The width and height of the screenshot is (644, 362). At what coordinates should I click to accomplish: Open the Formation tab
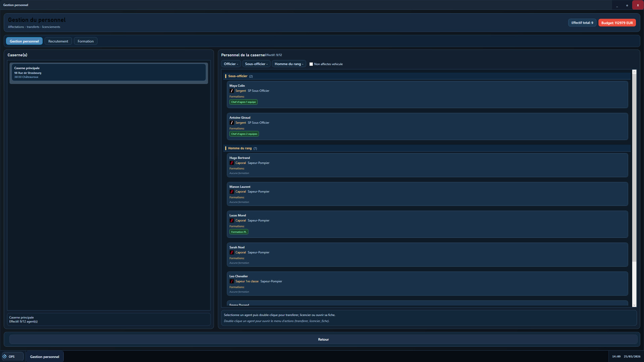point(86,41)
